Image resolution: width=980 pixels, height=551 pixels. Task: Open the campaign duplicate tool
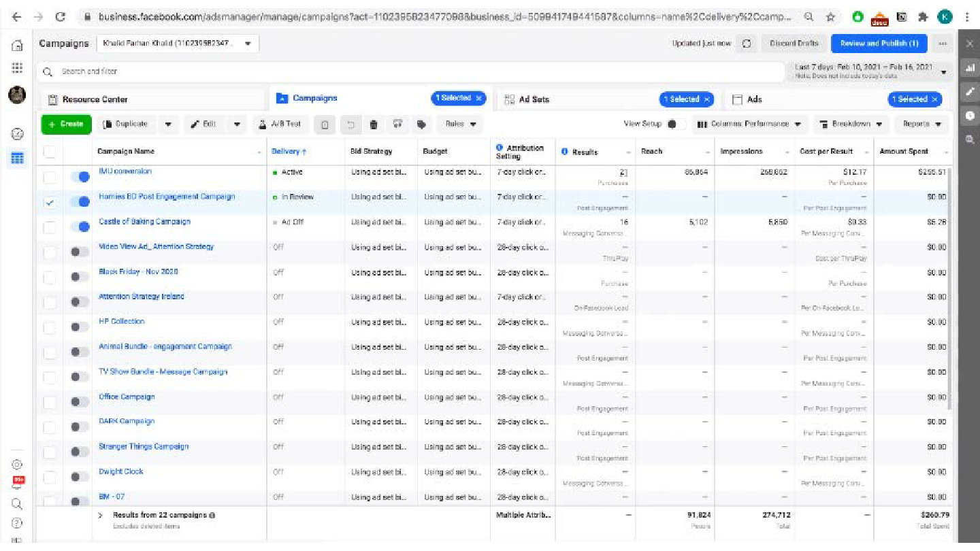click(x=128, y=124)
